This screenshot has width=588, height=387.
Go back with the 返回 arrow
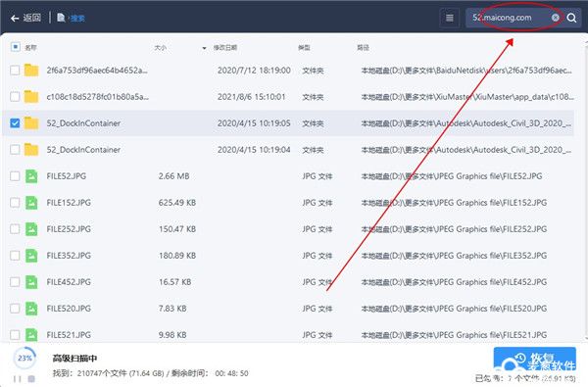25,18
